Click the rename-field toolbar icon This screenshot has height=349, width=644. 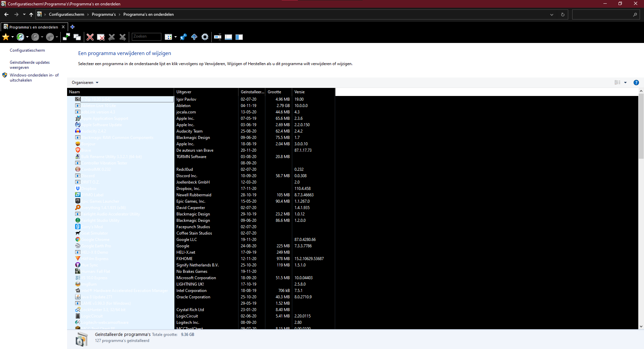click(218, 37)
